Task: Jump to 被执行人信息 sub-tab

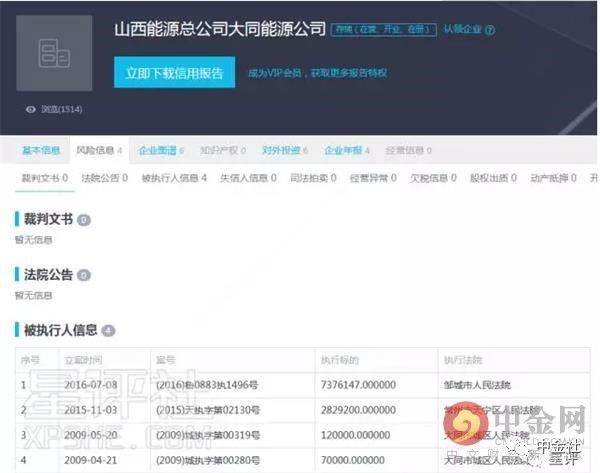Action: 174,178
